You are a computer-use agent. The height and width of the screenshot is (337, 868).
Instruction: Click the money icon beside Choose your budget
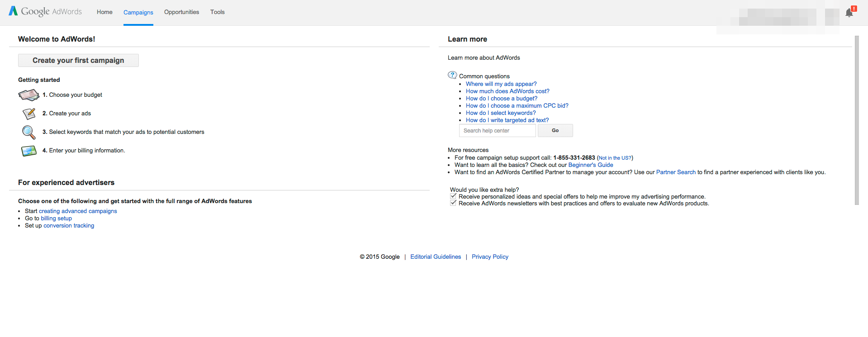(29, 95)
